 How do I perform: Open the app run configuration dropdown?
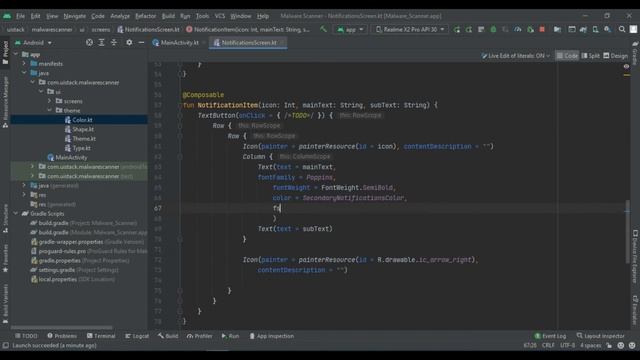pos(350,29)
